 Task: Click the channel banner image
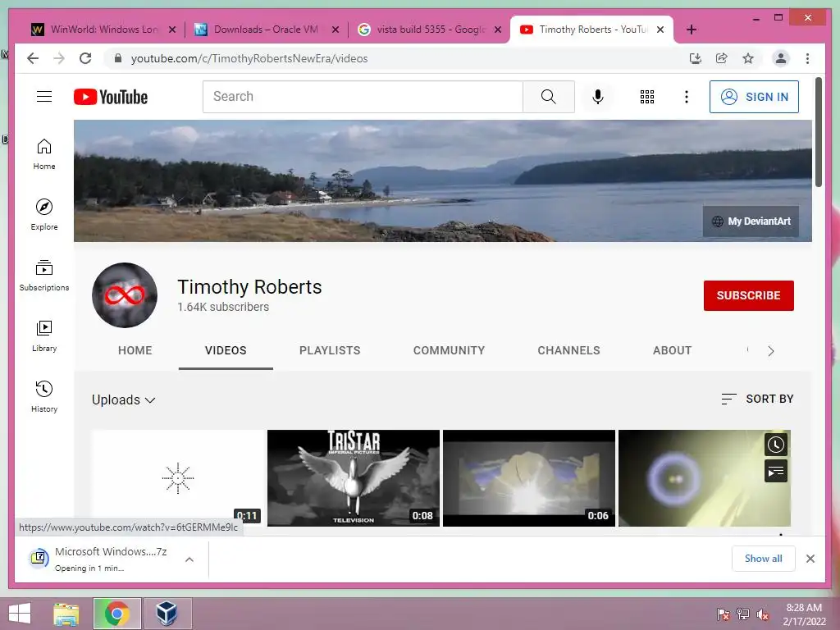click(x=442, y=180)
